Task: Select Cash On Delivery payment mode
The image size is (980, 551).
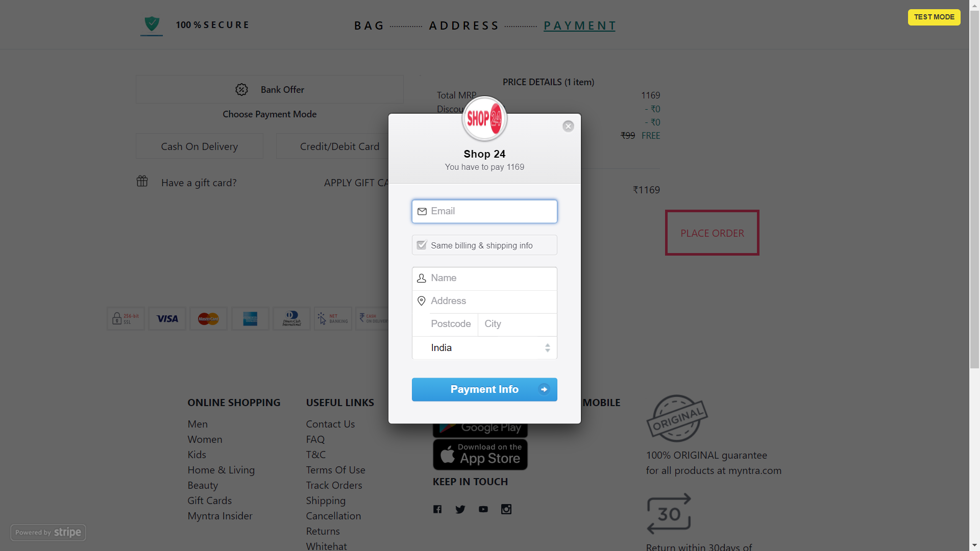Action: pyautogui.click(x=200, y=146)
